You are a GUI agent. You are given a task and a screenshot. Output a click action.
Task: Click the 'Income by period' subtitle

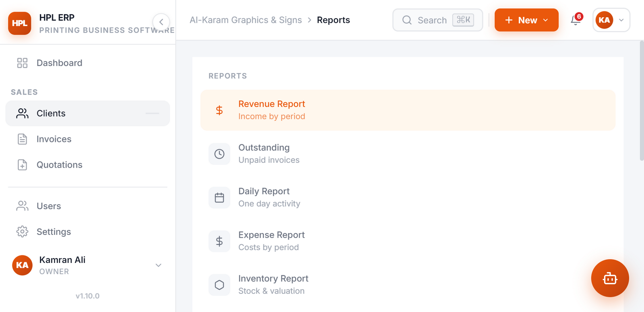tap(272, 116)
